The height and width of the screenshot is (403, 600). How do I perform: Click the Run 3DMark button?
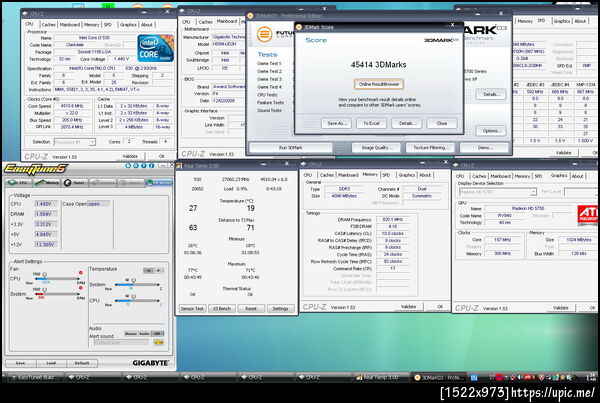click(290, 148)
